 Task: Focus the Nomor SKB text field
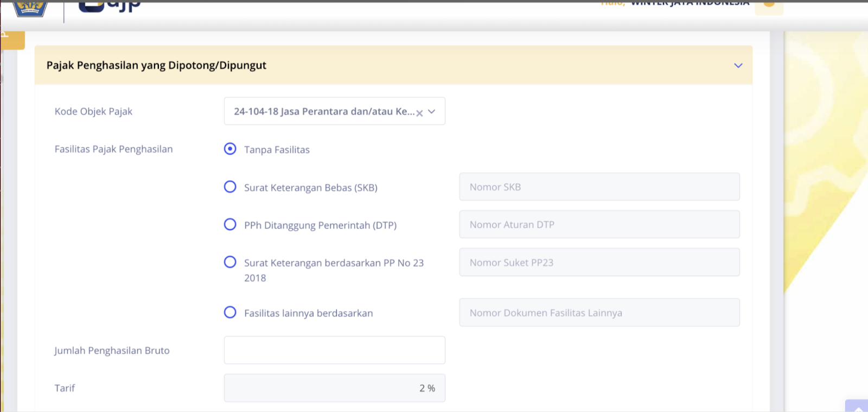(599, 187)
